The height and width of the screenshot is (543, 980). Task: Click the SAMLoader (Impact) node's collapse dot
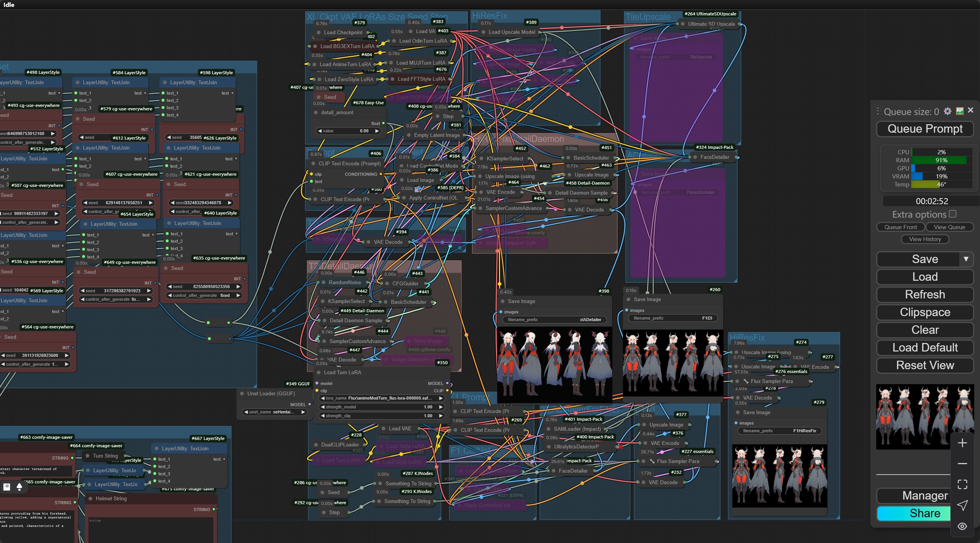coord(549,429)
